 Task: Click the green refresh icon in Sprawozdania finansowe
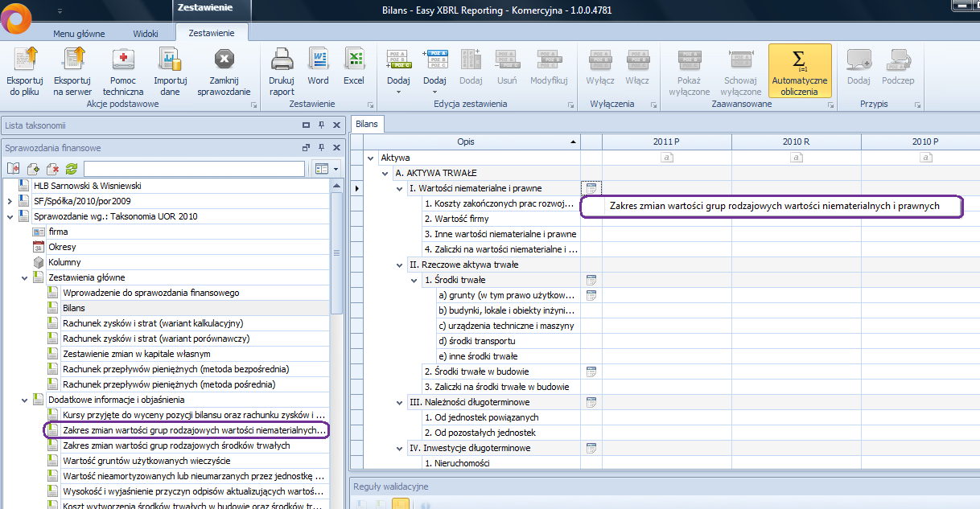tap(71, 169)
